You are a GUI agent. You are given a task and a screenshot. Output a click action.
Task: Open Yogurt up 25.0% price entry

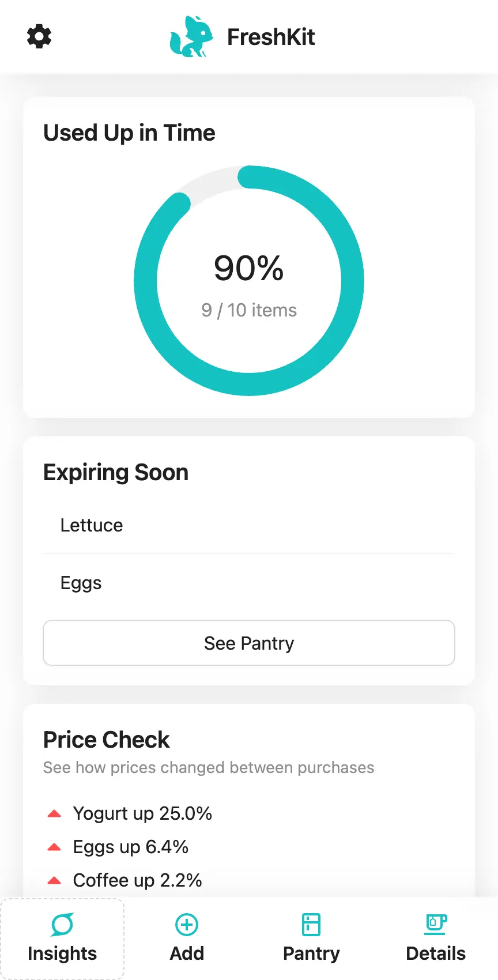[x=142, y=813]
